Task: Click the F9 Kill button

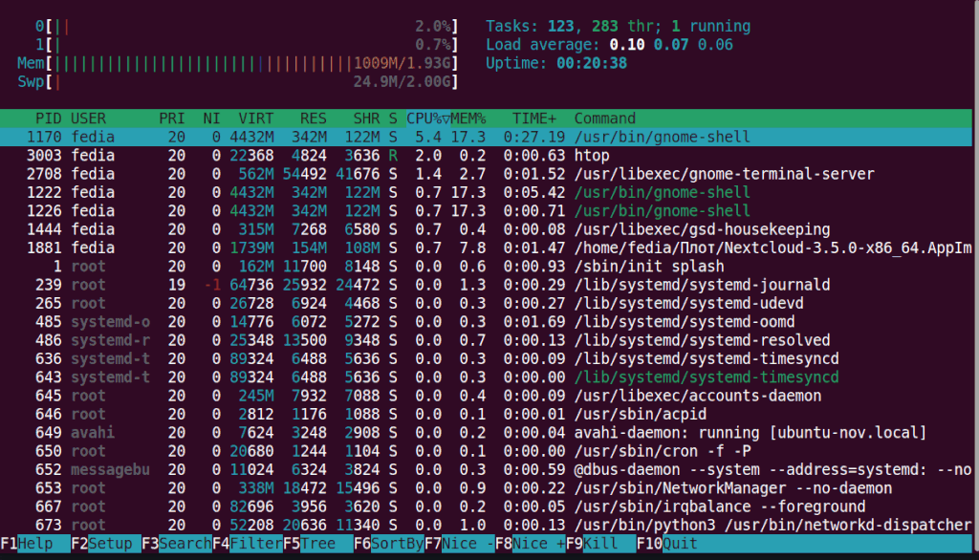Action: point(600,544)
